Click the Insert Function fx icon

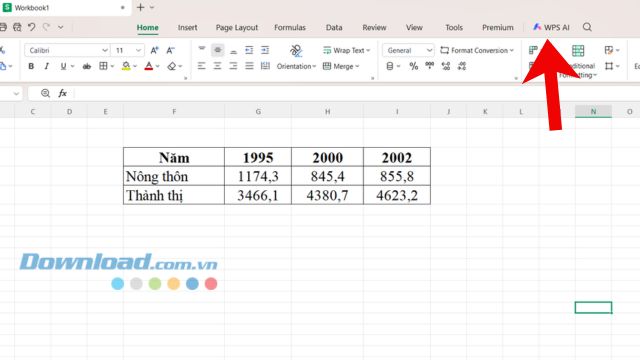click(62, 93)
